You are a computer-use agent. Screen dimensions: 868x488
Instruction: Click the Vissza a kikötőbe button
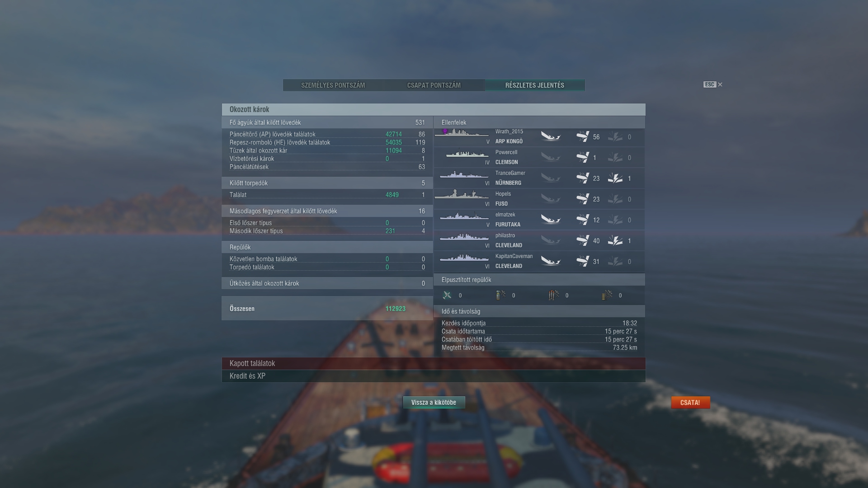[434, 402]
